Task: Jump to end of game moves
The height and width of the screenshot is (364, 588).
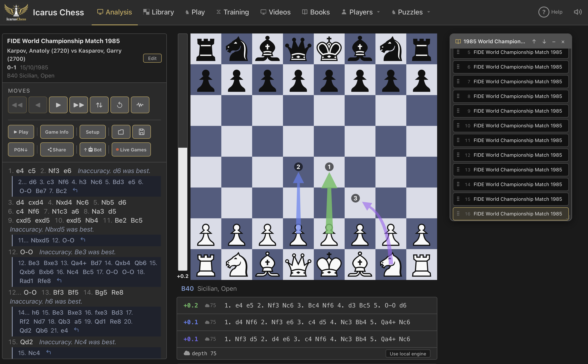Action: point(79,105)
